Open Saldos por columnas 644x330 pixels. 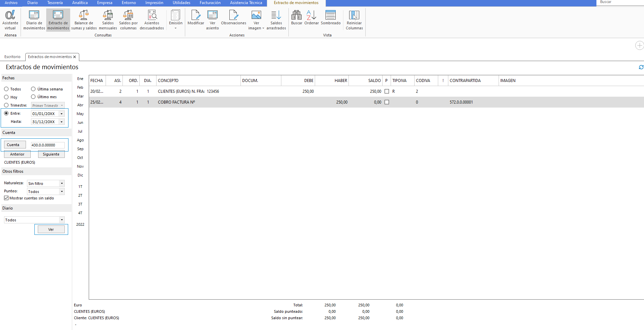pyautogui.click(x=128, y=20)
